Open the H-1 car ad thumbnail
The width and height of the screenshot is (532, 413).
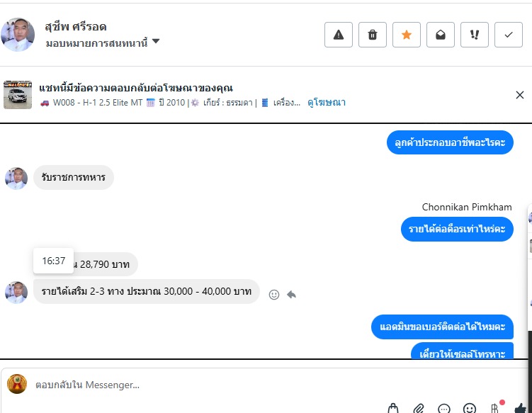[18, 95]
